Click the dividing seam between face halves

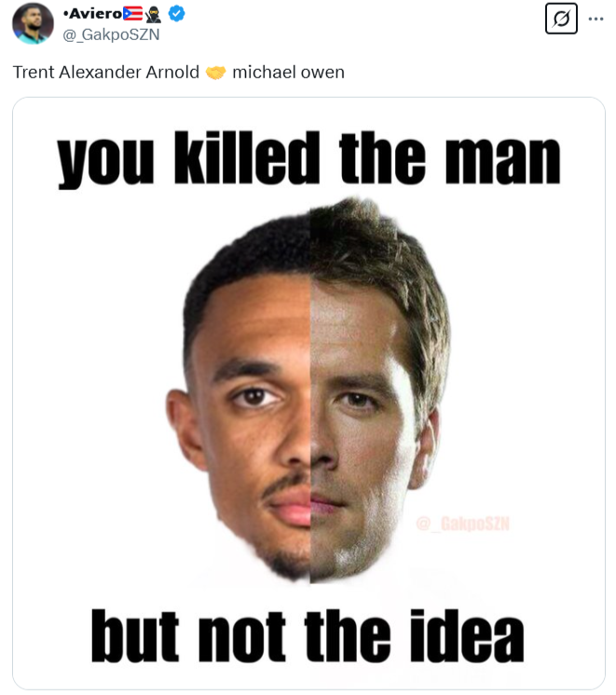pos(310,394)
